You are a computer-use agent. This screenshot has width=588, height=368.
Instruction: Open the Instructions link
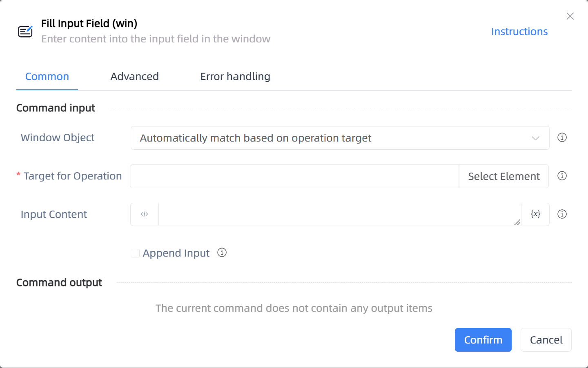click(x=519, y=31)
